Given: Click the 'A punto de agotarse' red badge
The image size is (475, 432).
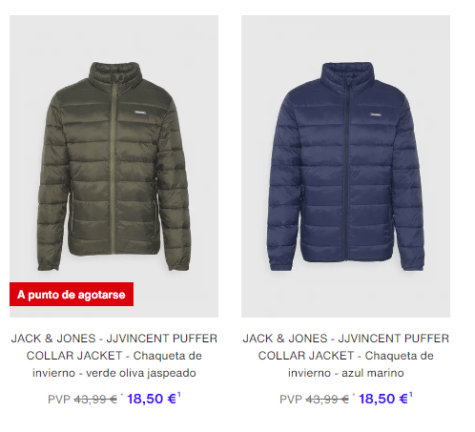Looking at the screenshot, I should tap(71, 294).
